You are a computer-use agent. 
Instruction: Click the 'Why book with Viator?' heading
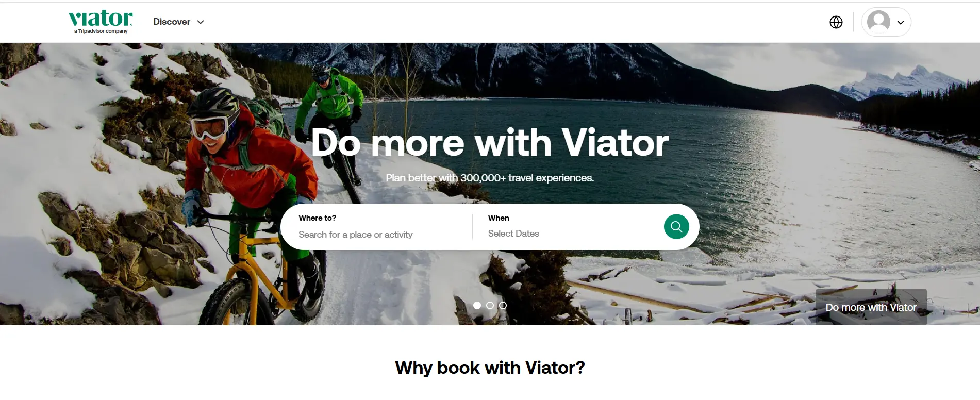pos(490,368)
